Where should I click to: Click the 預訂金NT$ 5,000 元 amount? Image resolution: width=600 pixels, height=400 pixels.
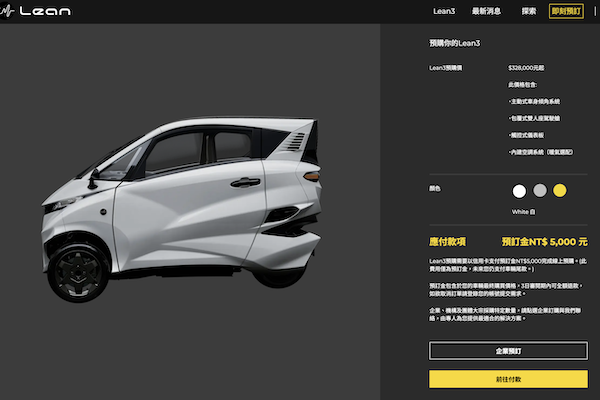pos(544,242)
